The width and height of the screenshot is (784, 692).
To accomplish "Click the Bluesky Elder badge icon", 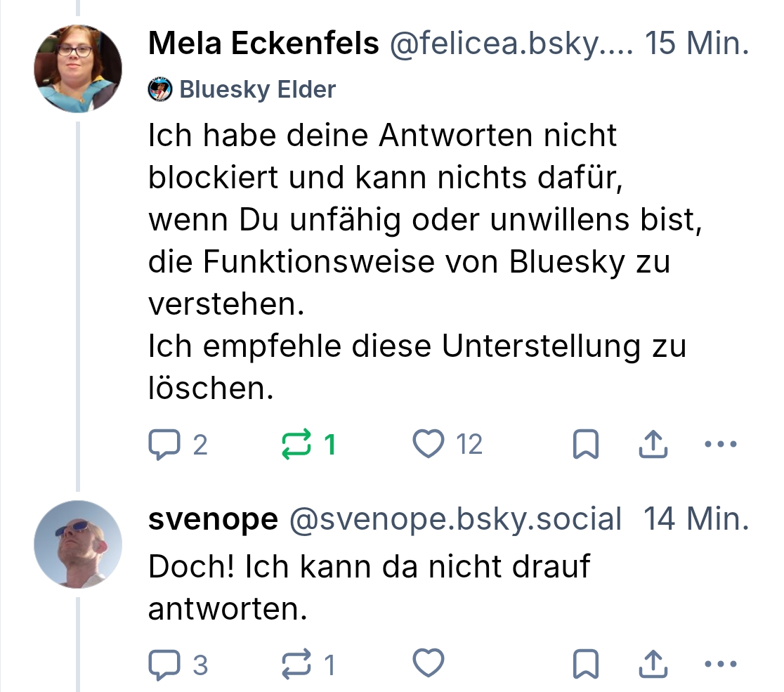I will [x=159, y=89].
